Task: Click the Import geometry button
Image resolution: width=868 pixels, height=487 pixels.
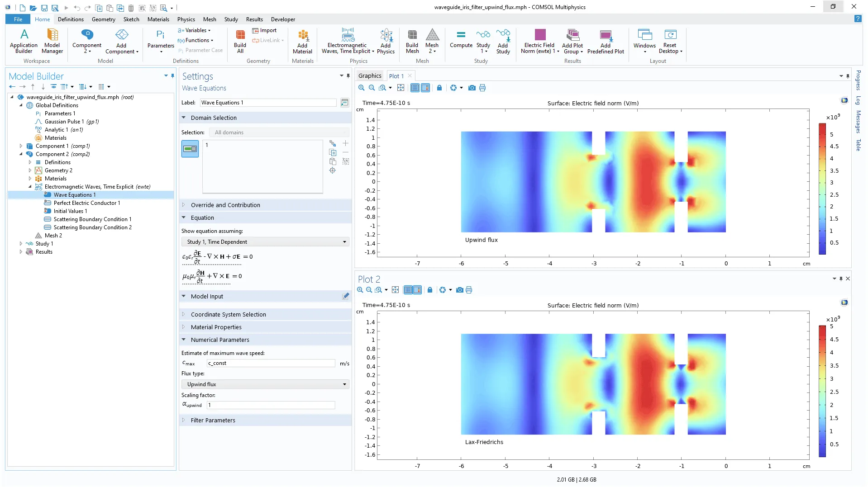Action: coord(264,30)
